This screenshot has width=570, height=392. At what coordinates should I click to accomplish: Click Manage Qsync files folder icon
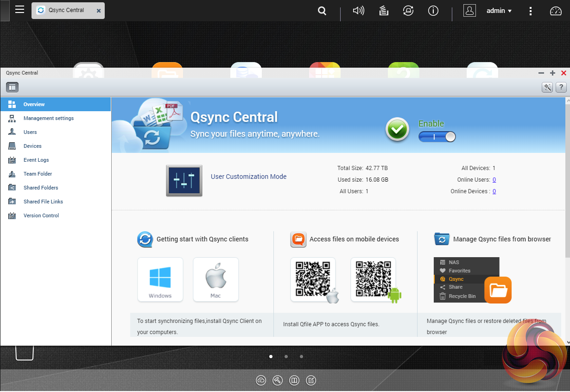click(x=442, y=239)
